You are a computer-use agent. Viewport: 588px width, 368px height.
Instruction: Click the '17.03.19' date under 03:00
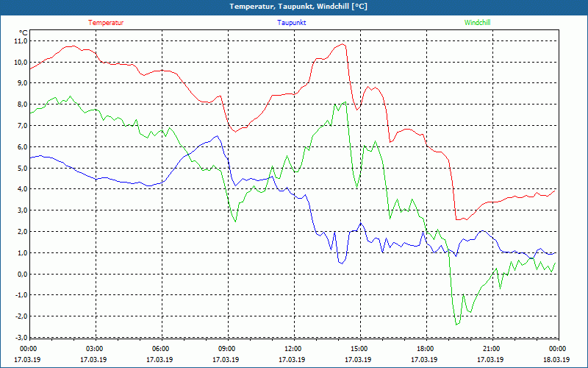coord(93,359)
